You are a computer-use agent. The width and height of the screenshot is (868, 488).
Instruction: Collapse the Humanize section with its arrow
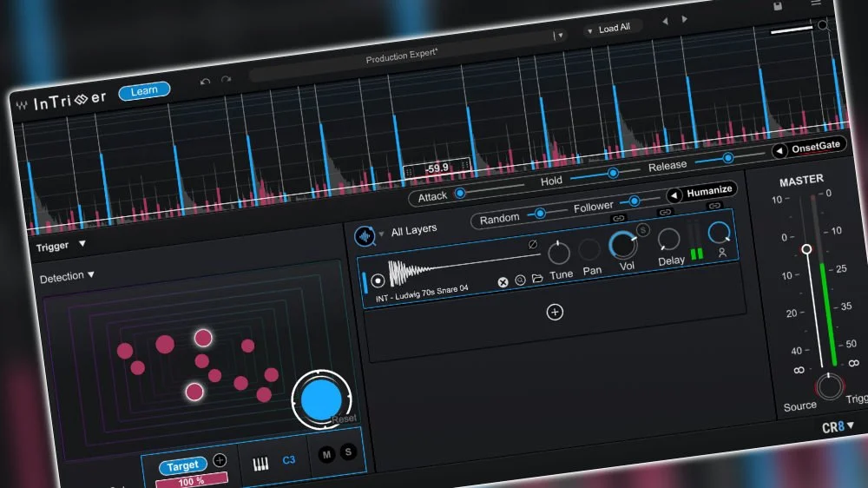pyautogui.click(x=674, y=195)
